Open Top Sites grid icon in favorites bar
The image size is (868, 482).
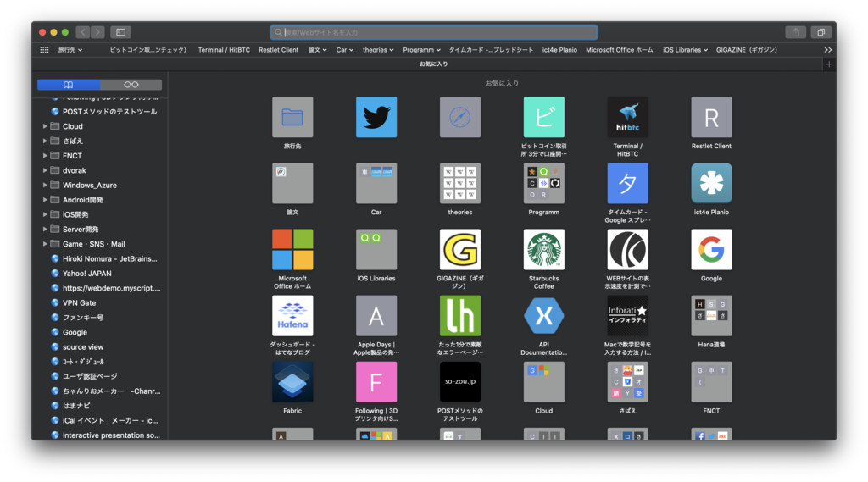(x=44, y=50)
